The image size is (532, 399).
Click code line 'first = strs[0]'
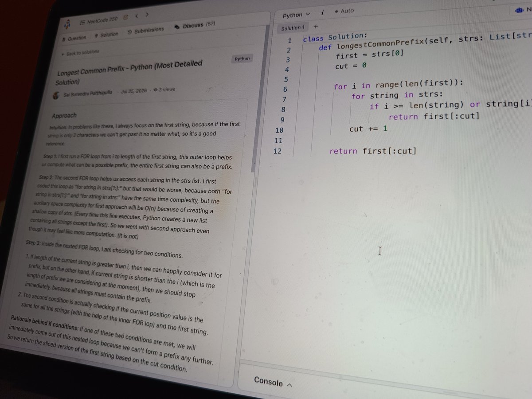point(370,55)
